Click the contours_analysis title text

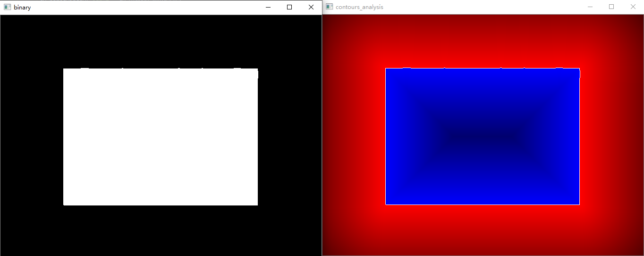[x=359, y=7]
